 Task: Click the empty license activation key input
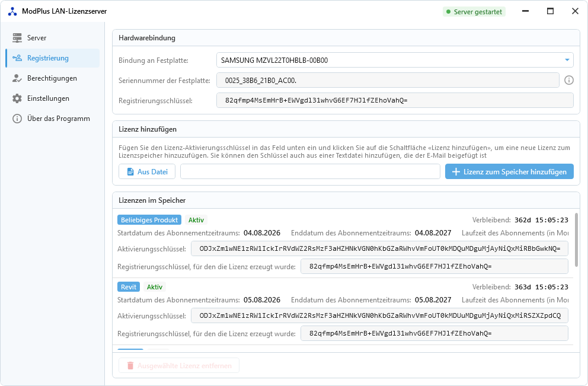(x=310, y=172)
